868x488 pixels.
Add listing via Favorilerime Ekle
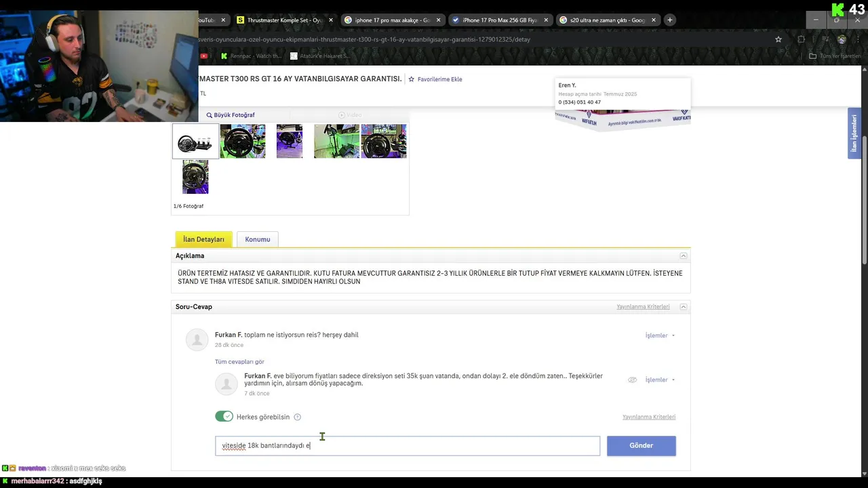(x=439, y=79)
